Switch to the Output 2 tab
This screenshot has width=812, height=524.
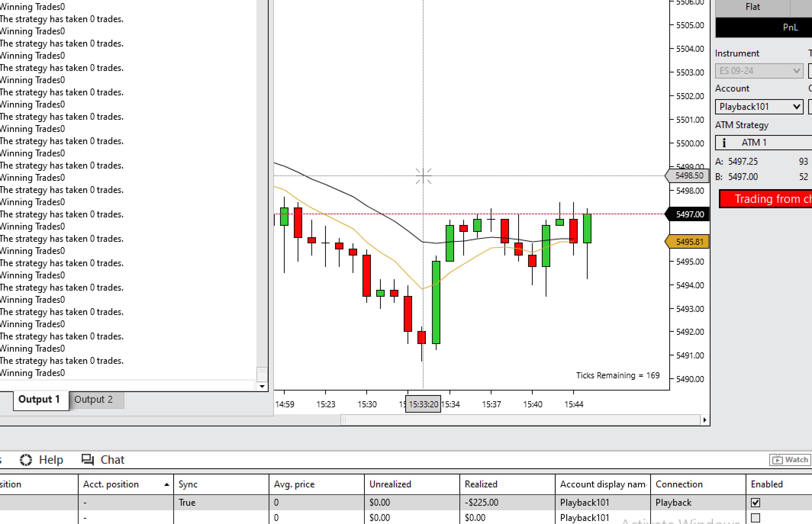94,400
